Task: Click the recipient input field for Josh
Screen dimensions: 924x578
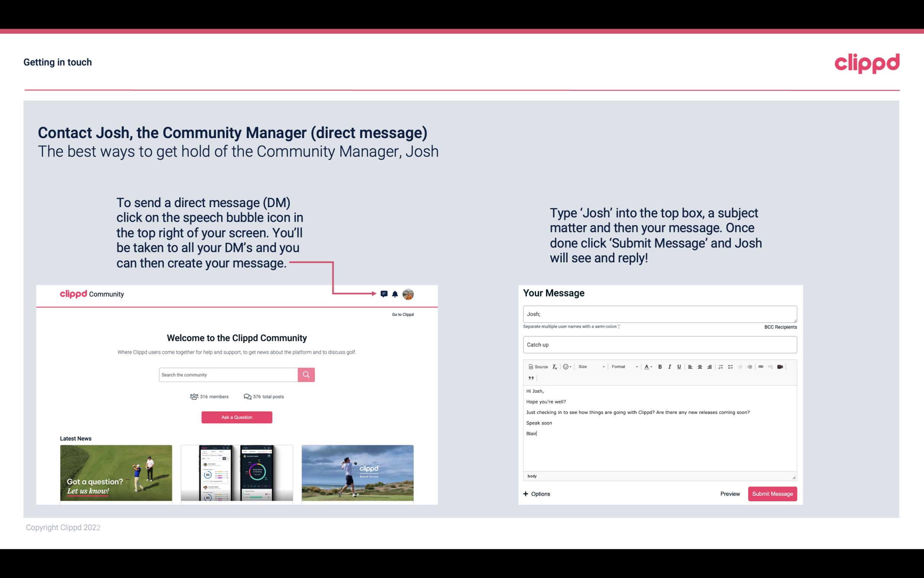Action: click(x=658, y=314)
